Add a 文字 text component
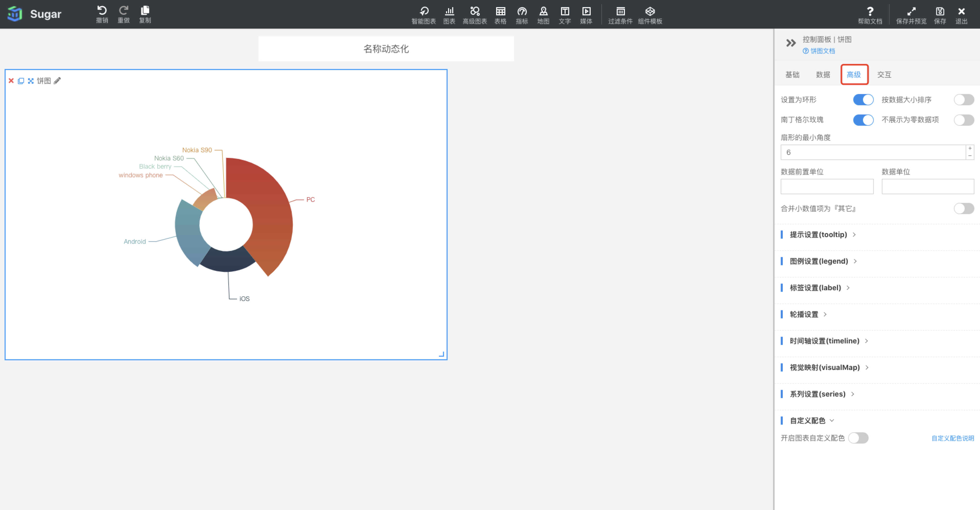980x510 pixels. (x=565, y=15)
